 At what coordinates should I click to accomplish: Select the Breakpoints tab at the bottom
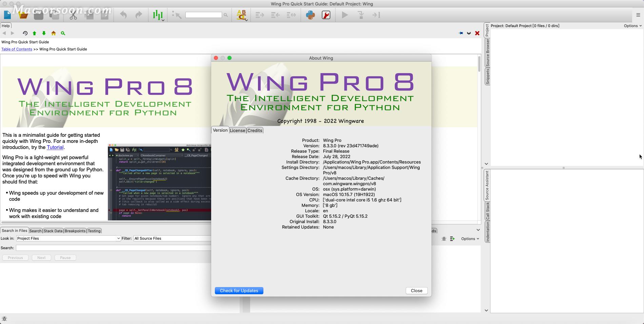tap(75, 231)
